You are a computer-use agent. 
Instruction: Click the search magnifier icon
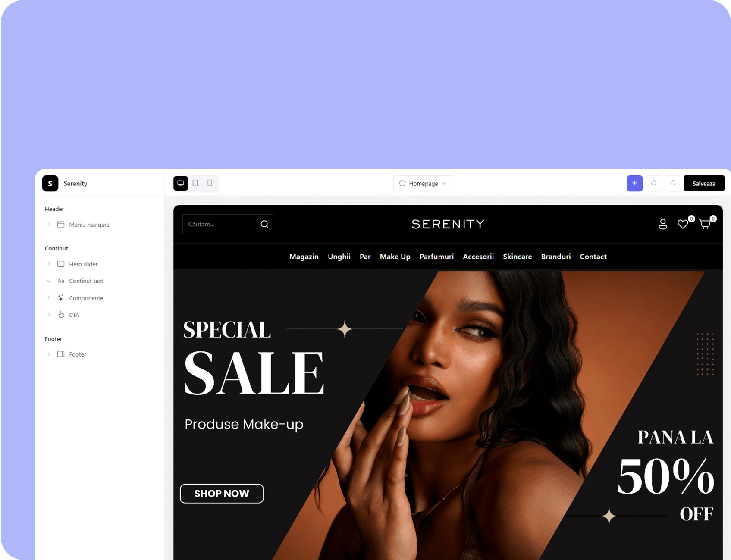pos(264,224)
